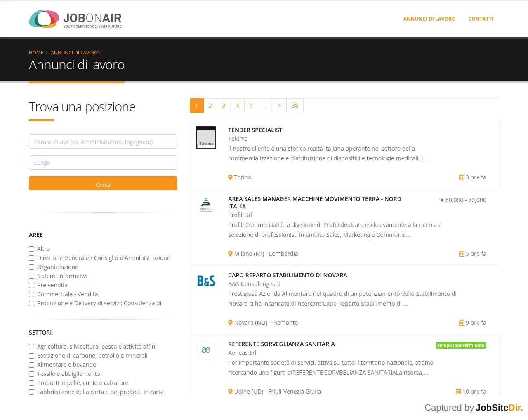The image size is (528, 420).
Task: Click the JobOnAir logo
Action: coord(75,19)
